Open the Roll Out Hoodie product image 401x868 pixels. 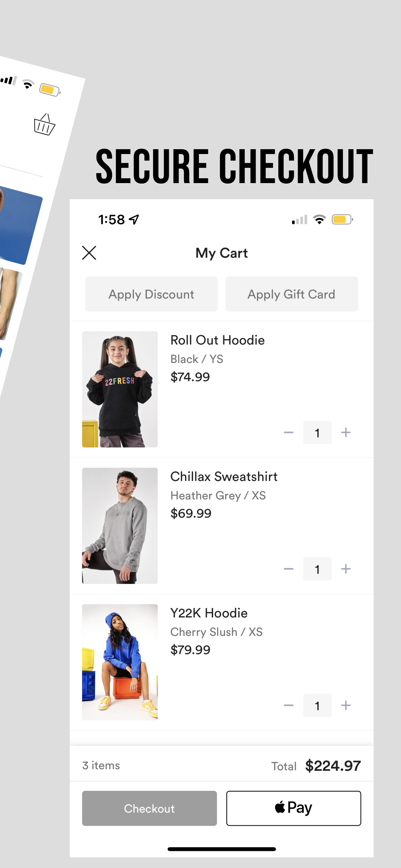120,389
